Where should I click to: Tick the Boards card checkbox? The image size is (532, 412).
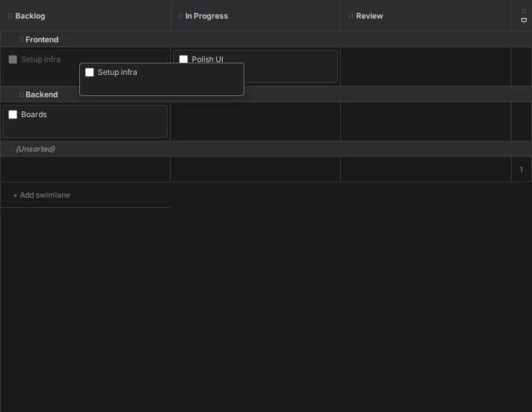pos(13,115)
